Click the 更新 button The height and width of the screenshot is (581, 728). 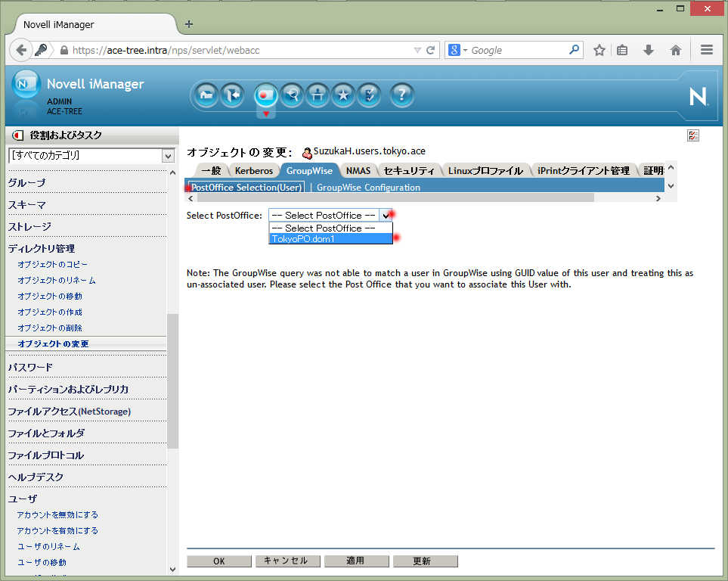click(426, 561)
